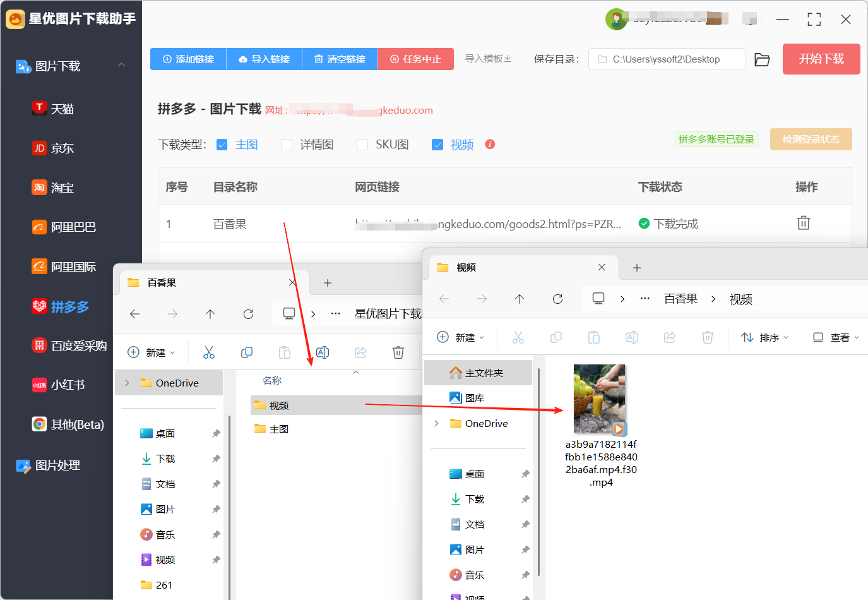Expand OneDrive in 百香果 Explorer sidebar
868x600 pixels.
click(127, 383)
